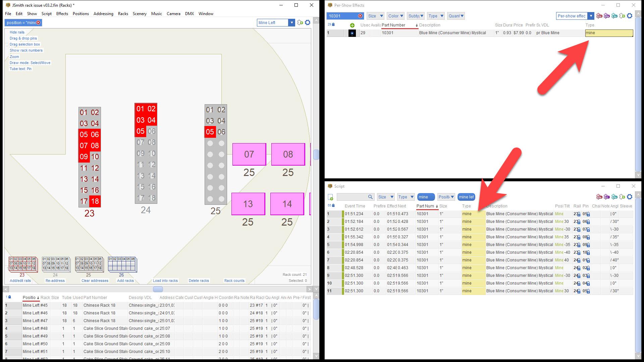Remove the position filter in Racks window
Image resolution: width=644 pixels, height=362 pixels.
point(38,22)
